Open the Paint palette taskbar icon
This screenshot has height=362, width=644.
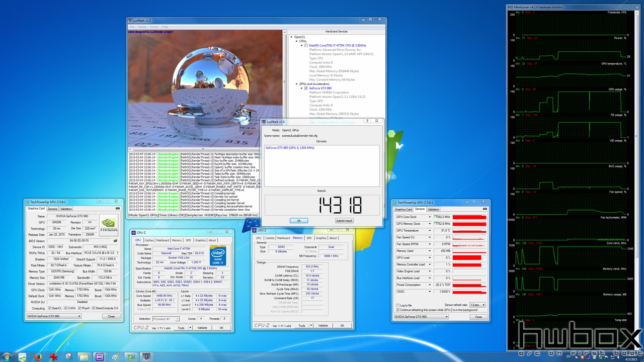click(x=115, y=356)
